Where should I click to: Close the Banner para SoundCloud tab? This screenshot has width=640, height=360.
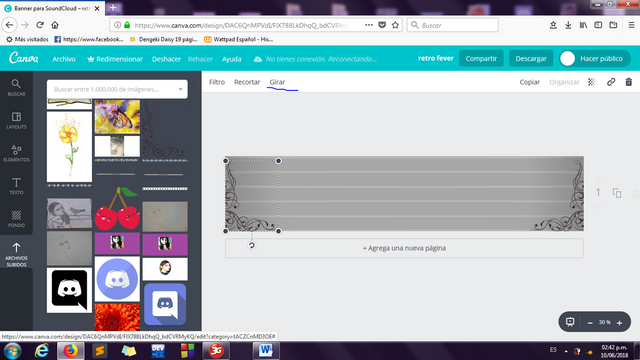[97, 8]
